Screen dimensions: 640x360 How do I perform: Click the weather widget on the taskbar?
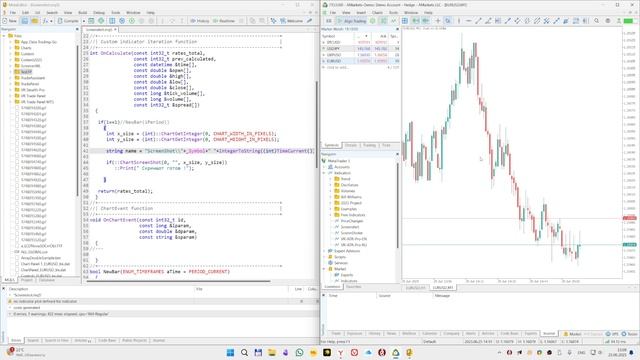(x=25, y=352)
